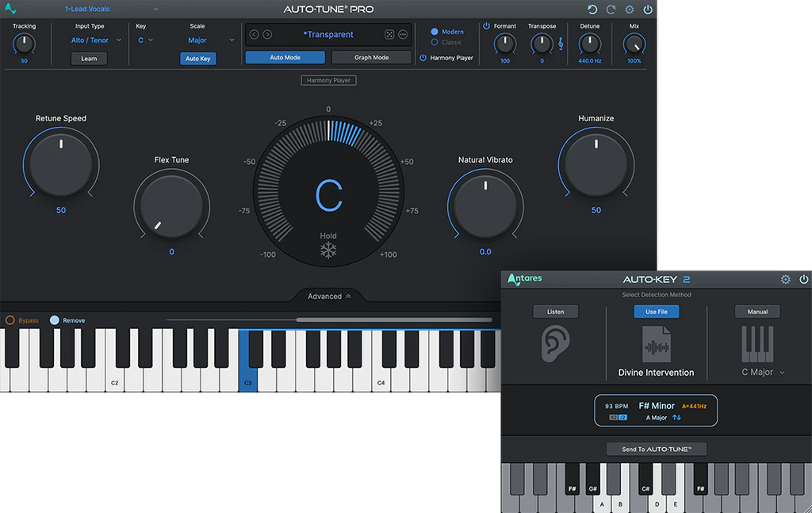Toggle the Auto-Key 2 power button

(x=804, y=280)
